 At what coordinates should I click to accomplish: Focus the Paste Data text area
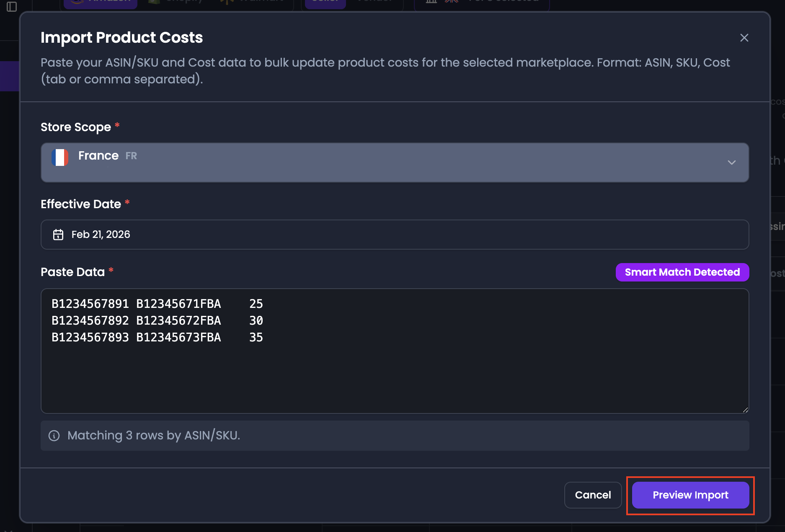tap(395, 351)
